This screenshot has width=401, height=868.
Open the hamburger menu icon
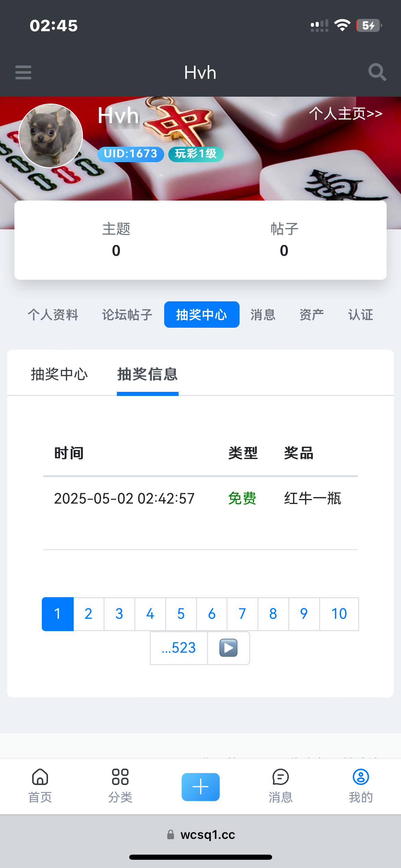(23, 72)
